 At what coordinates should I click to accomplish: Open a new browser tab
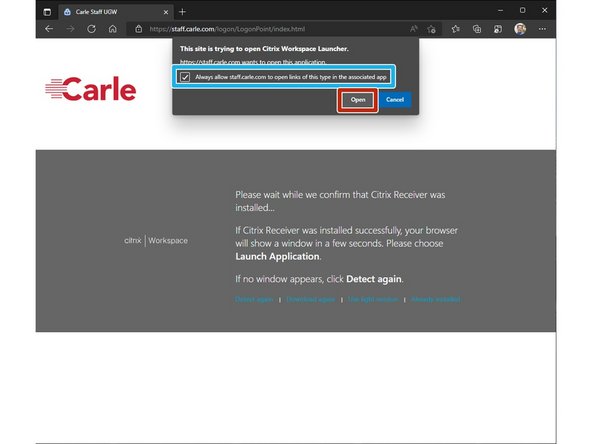182,12
